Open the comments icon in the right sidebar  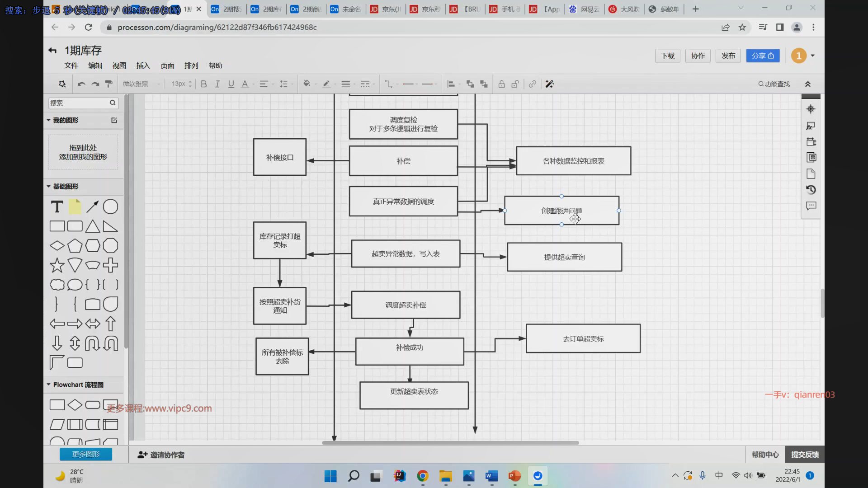pos(811,206)
